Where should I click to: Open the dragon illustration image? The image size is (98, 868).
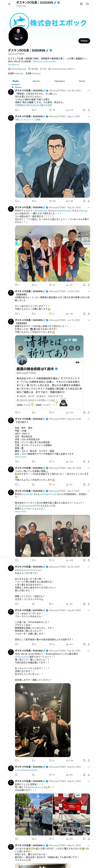click(x=52, y=160)
